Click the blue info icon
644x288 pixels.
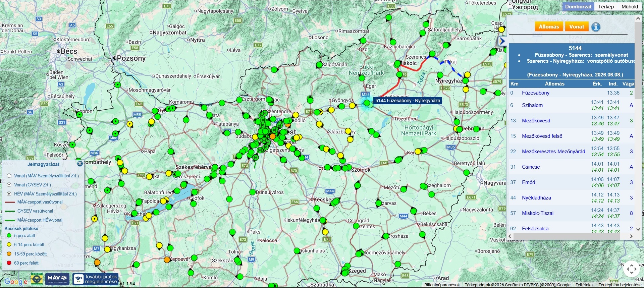click(596, 27)
